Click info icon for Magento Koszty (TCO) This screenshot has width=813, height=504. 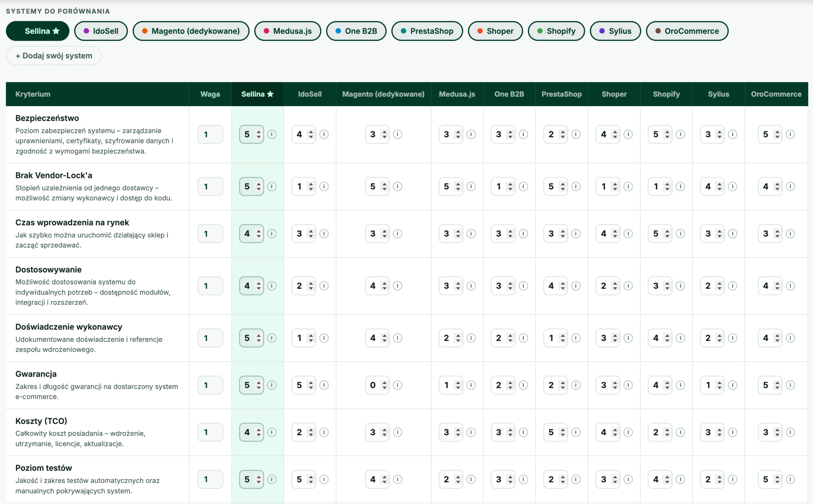click(398, 432)
